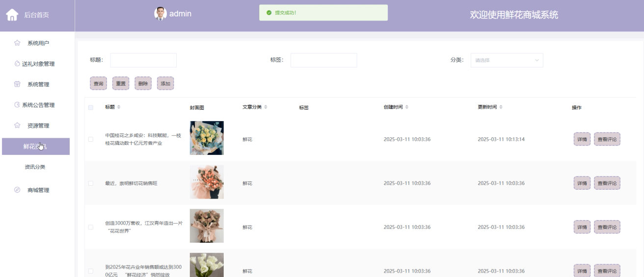Click 欢迎使用鲜花商城系统 header text
Image resolution: width=644 pixels, height=277 pixels.
pos(514,15)
